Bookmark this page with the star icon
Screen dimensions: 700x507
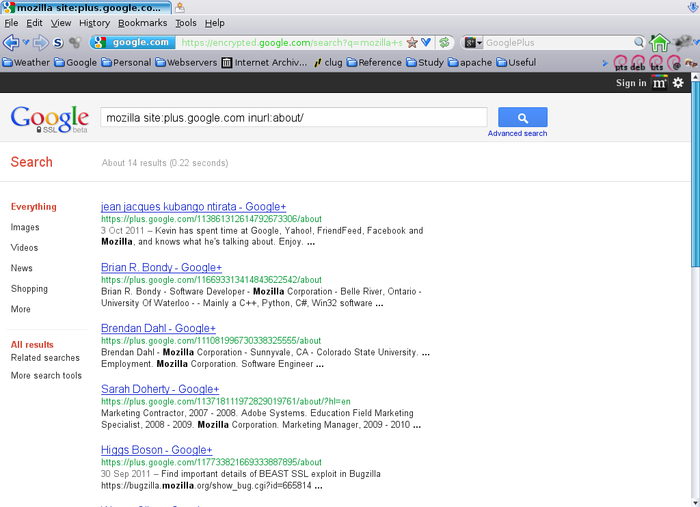coord(412,42)
